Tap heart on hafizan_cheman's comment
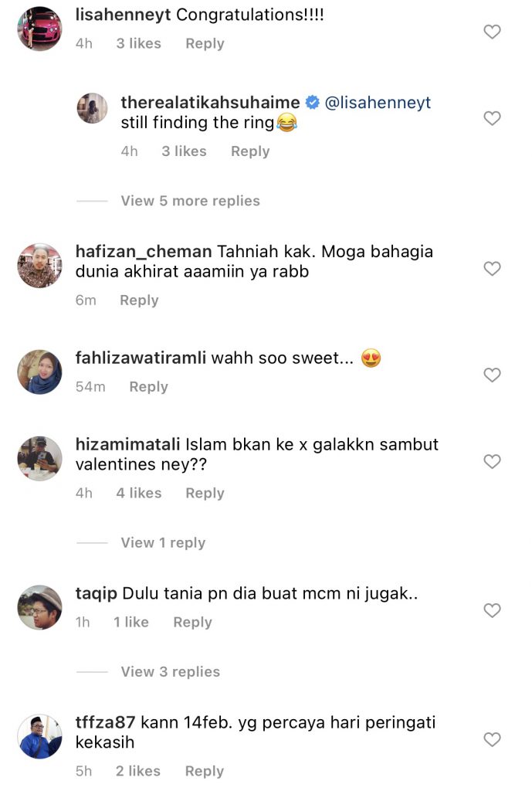The image size is (532, 791). 492,269
